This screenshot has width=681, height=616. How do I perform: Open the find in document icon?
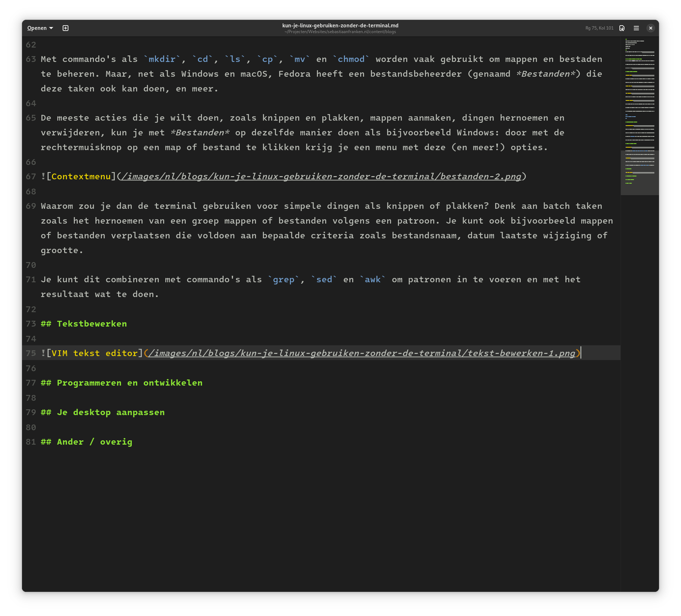[x=622, y=28]
